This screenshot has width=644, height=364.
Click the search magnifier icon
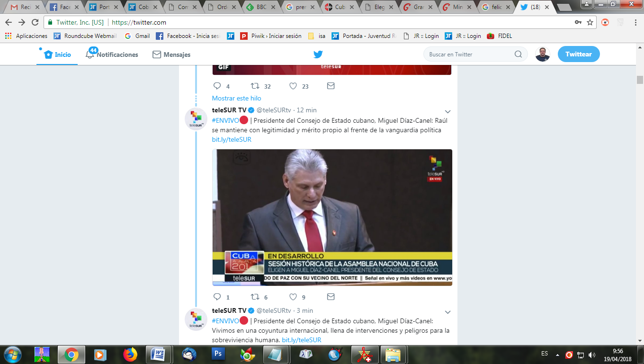(x=518, y=54)
